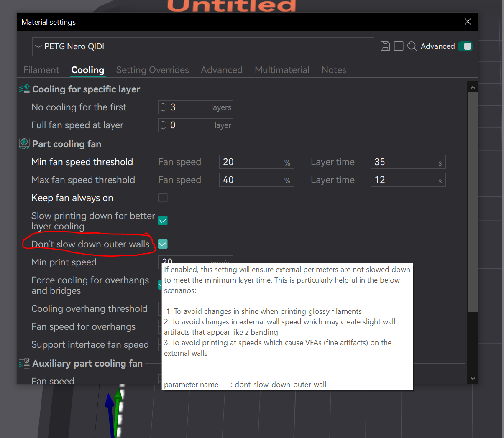Click the Auxiliary part cooling fan section icon
This screenshot has height=438, width=504.
(x=24, y=363)
